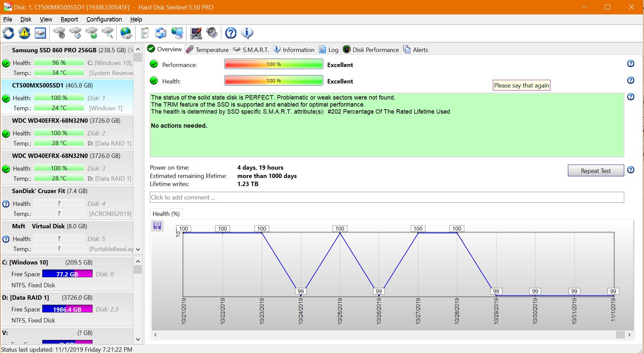Click the help icon beside status text box
Image resolution: width=644 pixels, height=354 pixels.
point(631,97)
